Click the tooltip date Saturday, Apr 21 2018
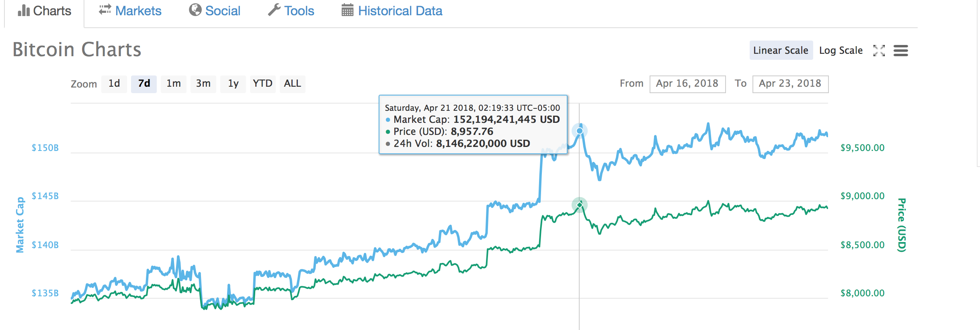This screenshot has width=980, height=330. click(x=430, y=108)
